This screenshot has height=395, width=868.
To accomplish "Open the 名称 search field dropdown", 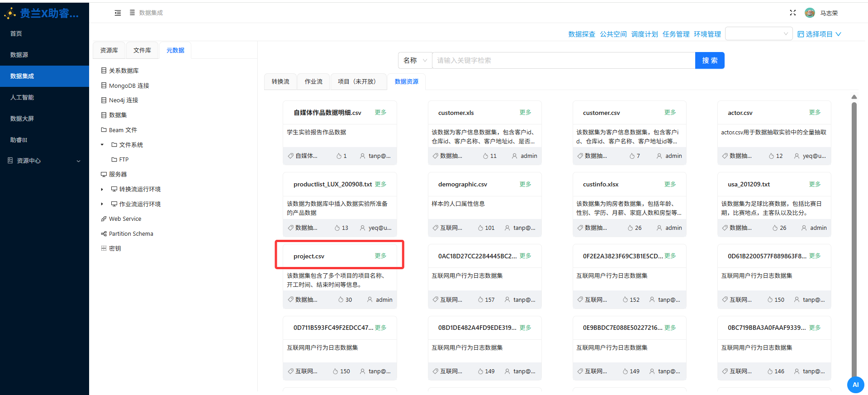I will click(415, 60).
